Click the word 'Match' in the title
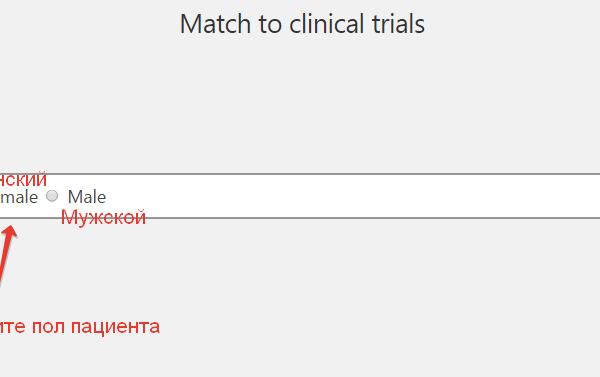 (x=215, y=24)
